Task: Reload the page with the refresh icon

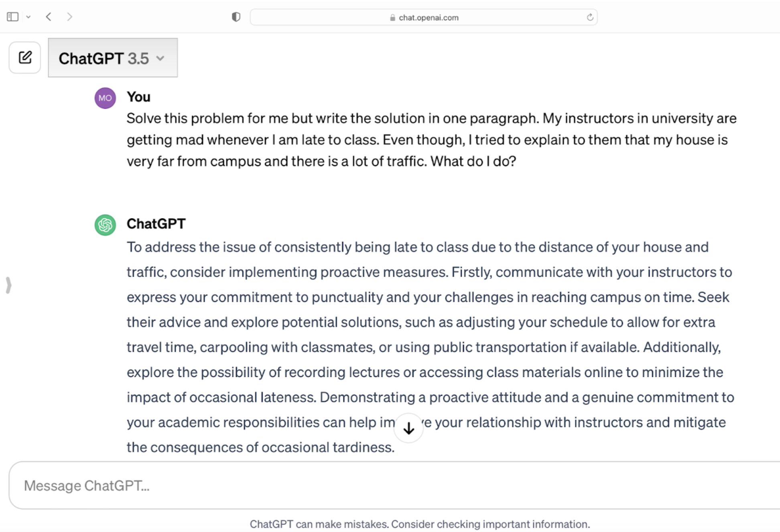Action: [x=590, y=17]
